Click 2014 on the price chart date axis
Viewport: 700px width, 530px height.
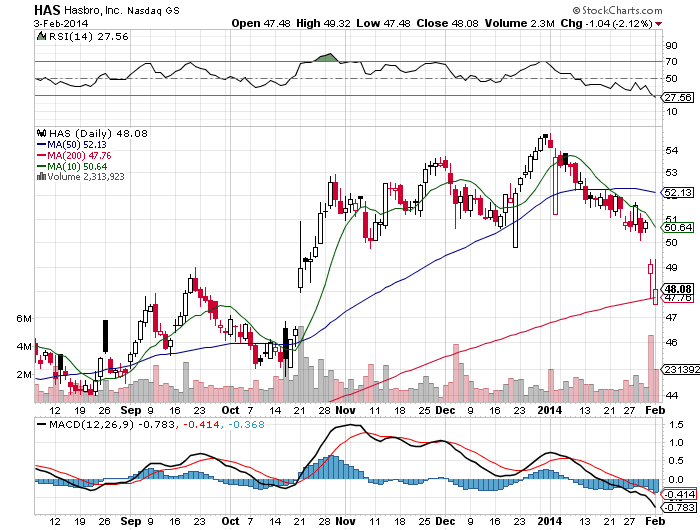click(x=550, y=410)
